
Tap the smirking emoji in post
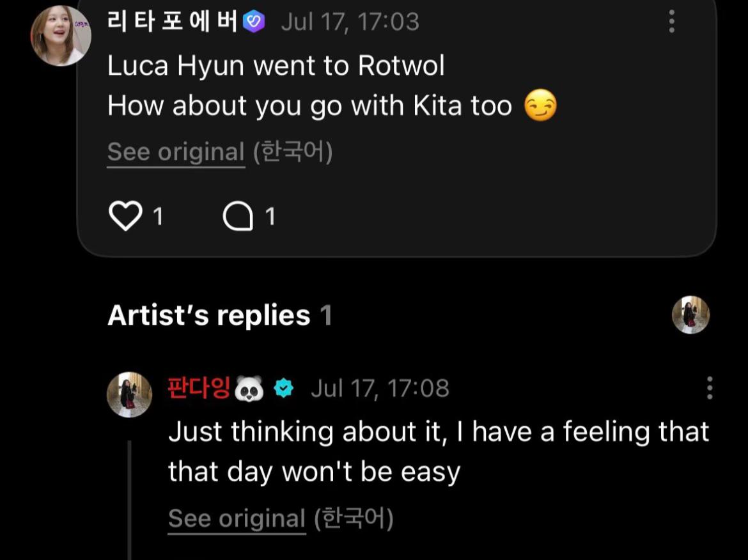540,105
